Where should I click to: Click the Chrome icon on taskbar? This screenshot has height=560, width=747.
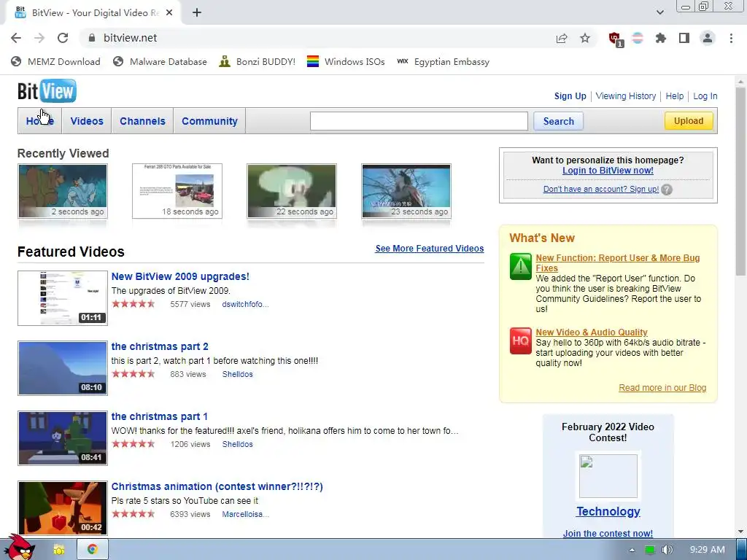pyautogui.click(x=93, y=550)
